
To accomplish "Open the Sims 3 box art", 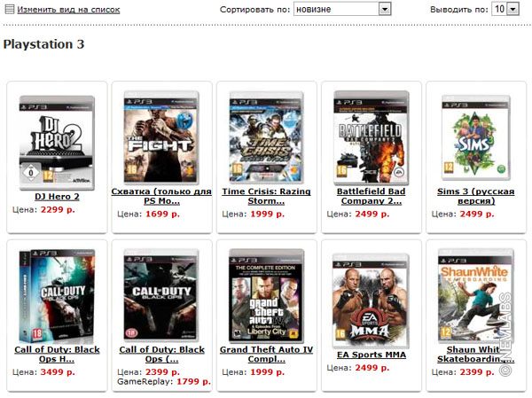I will [x=475, y=137].
